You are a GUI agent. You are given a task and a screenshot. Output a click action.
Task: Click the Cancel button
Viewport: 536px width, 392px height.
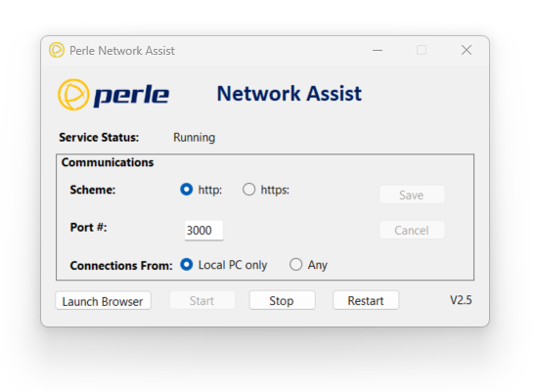click(412, 230)
